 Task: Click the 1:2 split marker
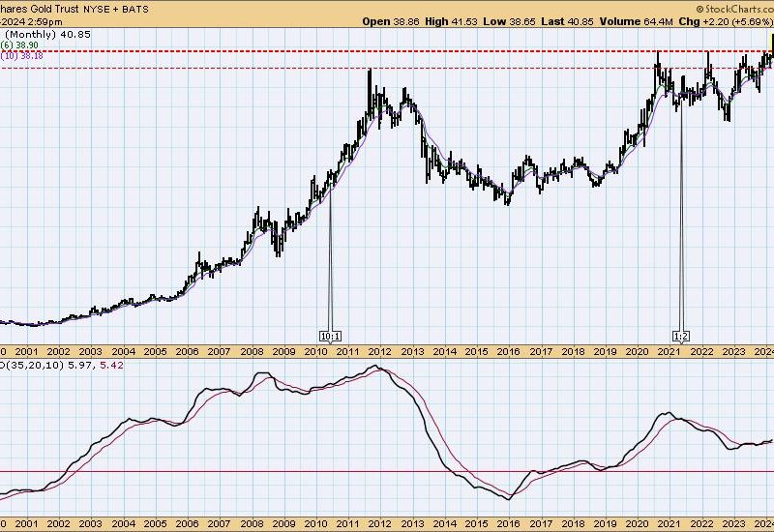(x=681, y=337)
